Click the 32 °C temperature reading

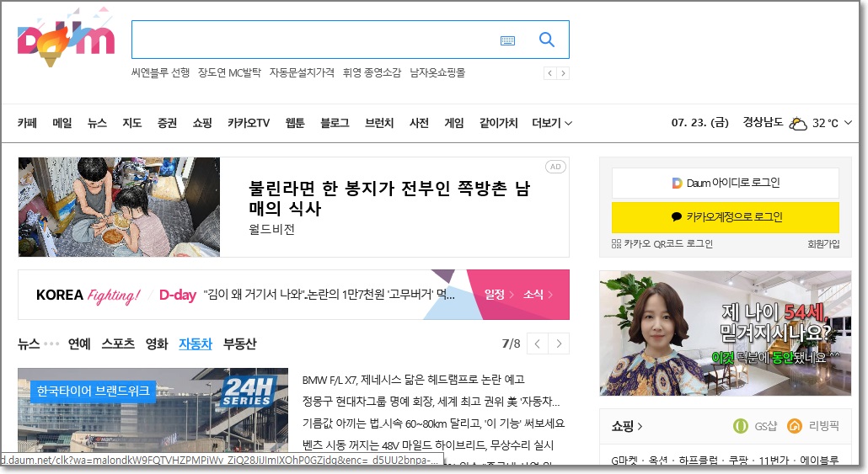tap(825, 123)
